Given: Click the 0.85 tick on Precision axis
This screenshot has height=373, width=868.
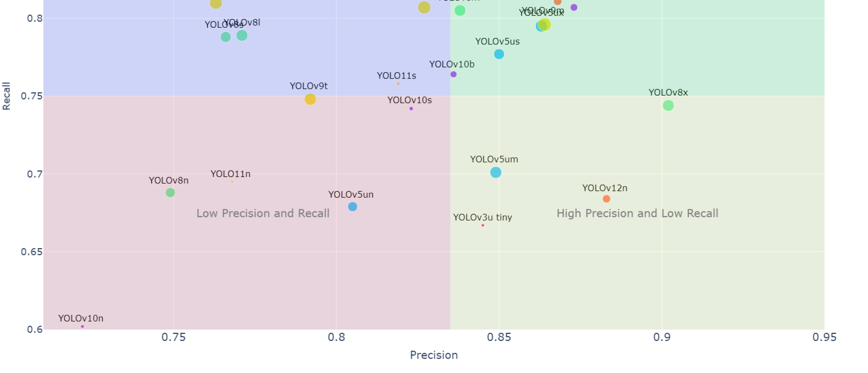Looking at the screenshot, I should (499, 337).
